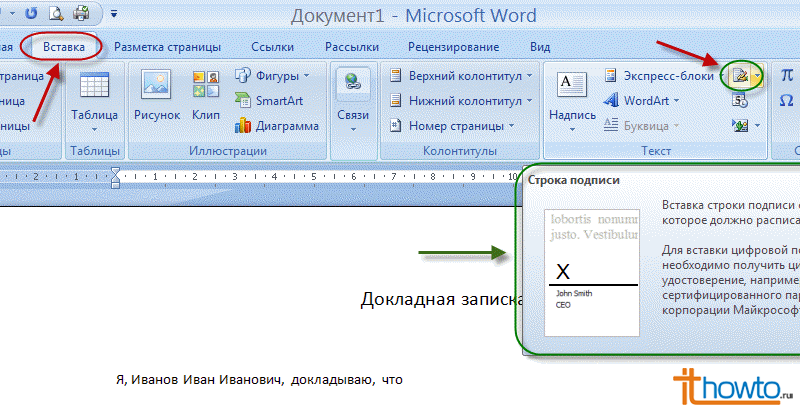Switch to the Вид tab
Screen dimensions: 800x412
click(x=540, y=47)
